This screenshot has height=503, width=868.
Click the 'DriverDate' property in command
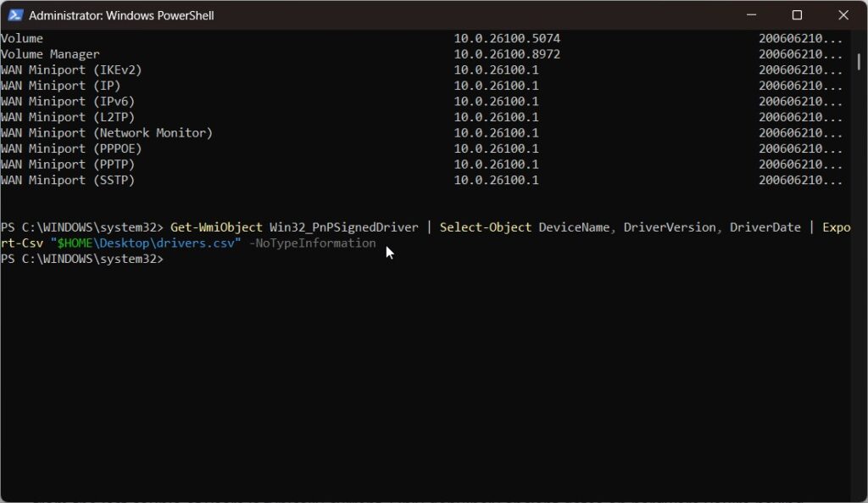765,227
